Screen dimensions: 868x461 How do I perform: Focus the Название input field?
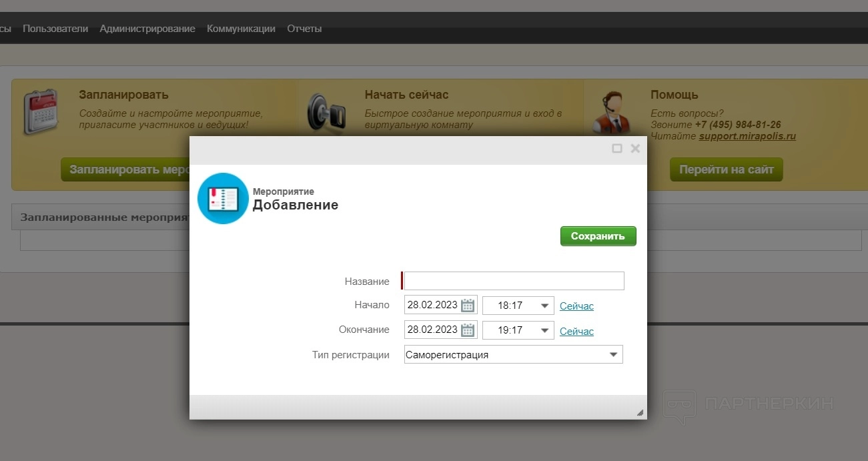coord(514,281)
